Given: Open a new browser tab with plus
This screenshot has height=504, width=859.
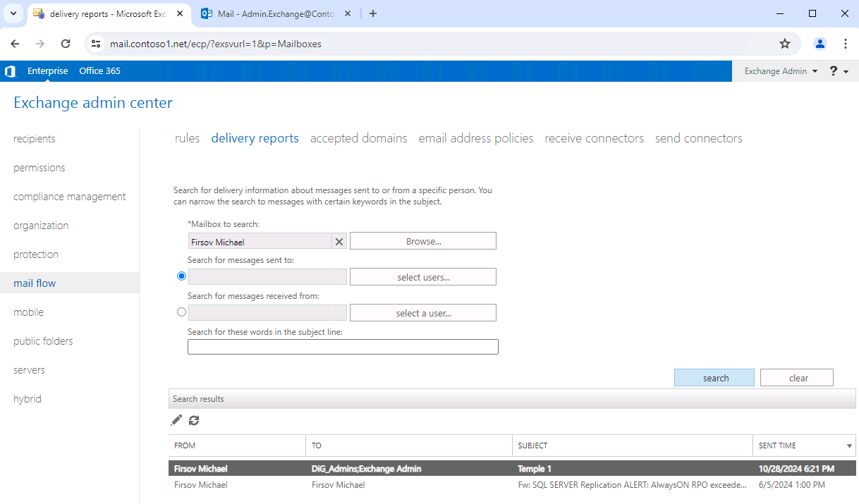Looking at the screenshot, I should pyautogui.click(x=373, y=13).
